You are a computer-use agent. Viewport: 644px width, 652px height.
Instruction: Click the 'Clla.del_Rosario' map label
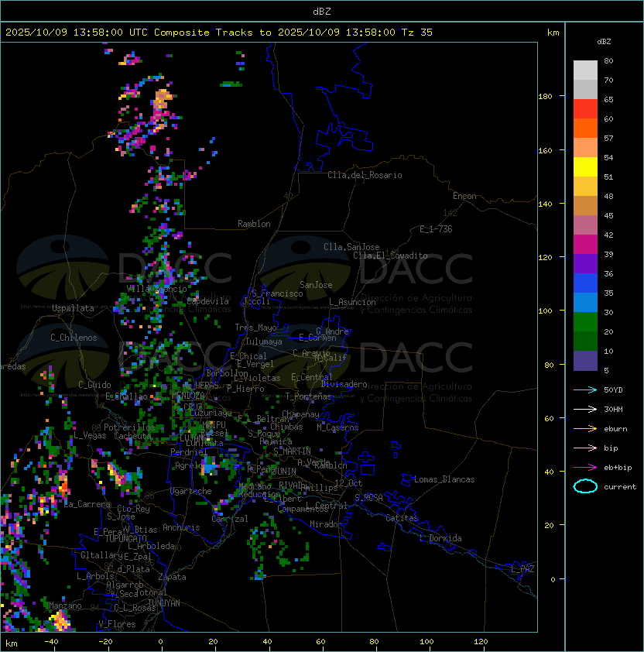coord(365,175)
